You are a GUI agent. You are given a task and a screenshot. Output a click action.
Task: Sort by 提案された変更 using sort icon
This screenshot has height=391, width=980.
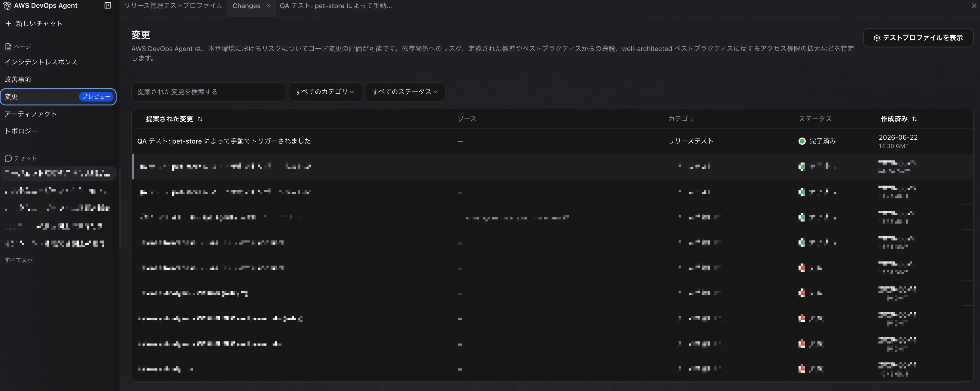pos(200,119)
